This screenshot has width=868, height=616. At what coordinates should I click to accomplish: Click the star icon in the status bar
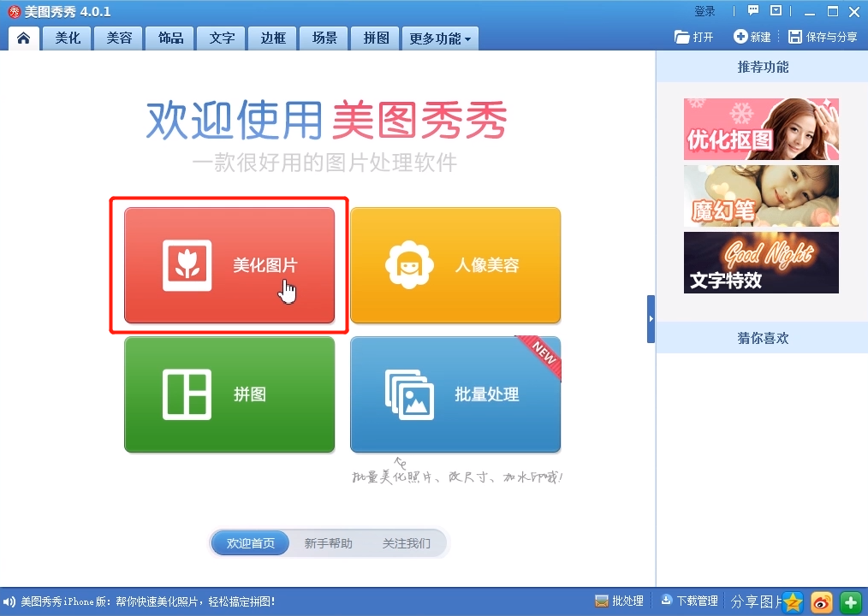point(792,601)
